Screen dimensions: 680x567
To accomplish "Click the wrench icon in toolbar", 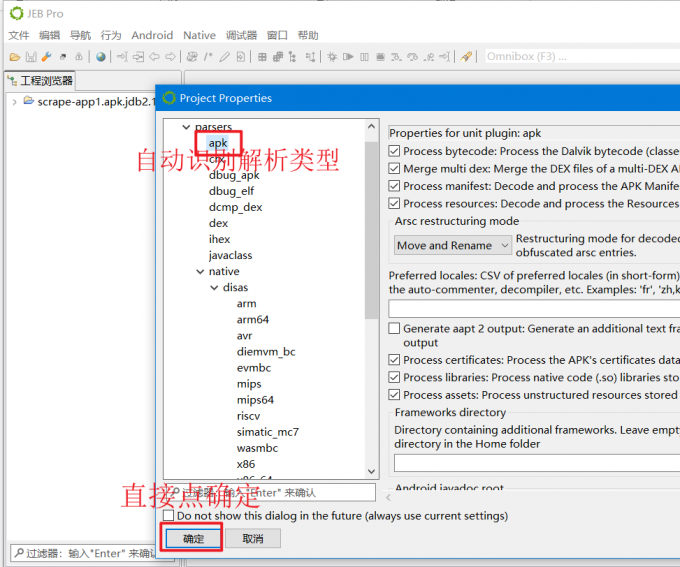I will (x=46, y=57).
